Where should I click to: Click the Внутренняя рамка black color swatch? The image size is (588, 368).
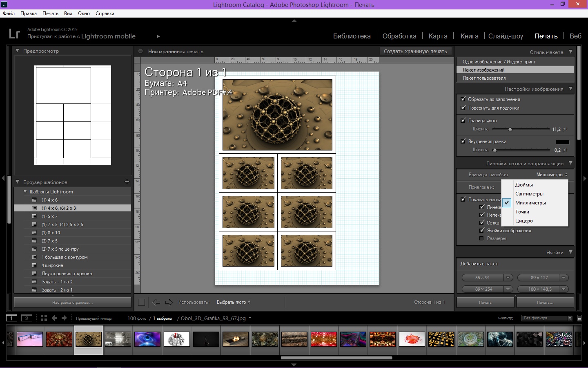pyautogui.click(x=562, y=142)
